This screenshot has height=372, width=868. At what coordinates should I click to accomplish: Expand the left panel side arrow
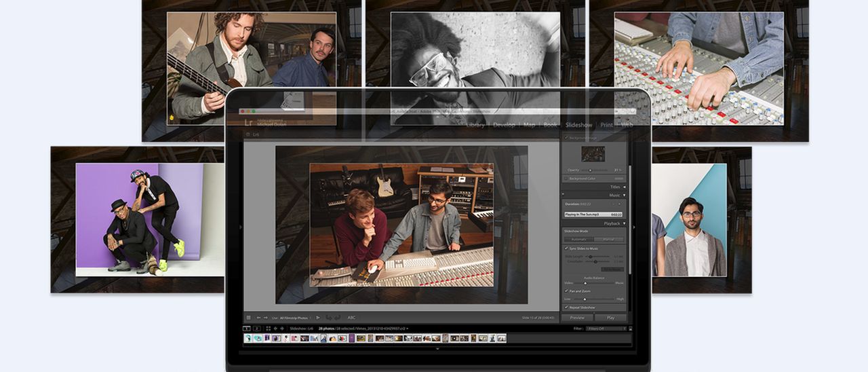(x=241, y=226)
